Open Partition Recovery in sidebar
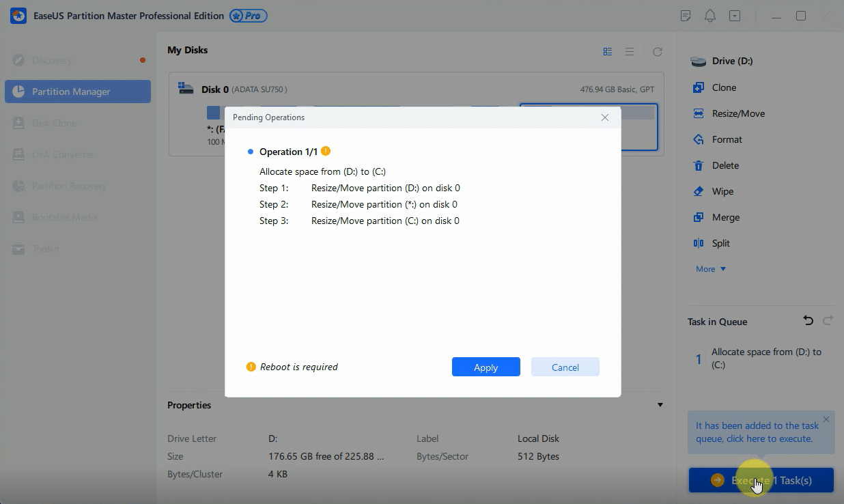The height and width of the screenshot is (504, 844). click(x=78, y=186)
